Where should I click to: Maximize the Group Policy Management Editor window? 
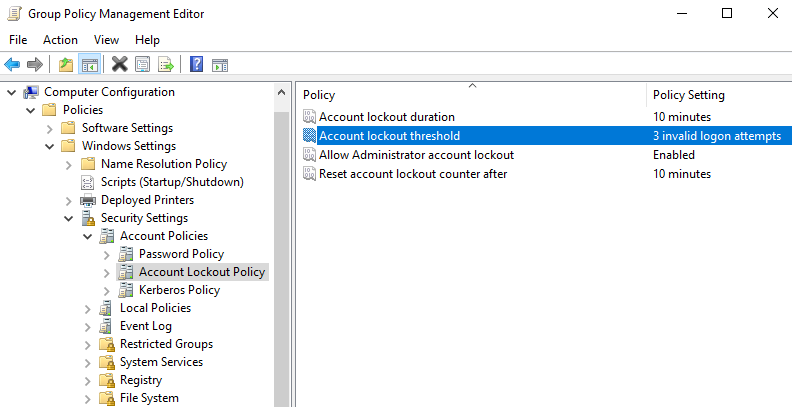click(727, 14)
